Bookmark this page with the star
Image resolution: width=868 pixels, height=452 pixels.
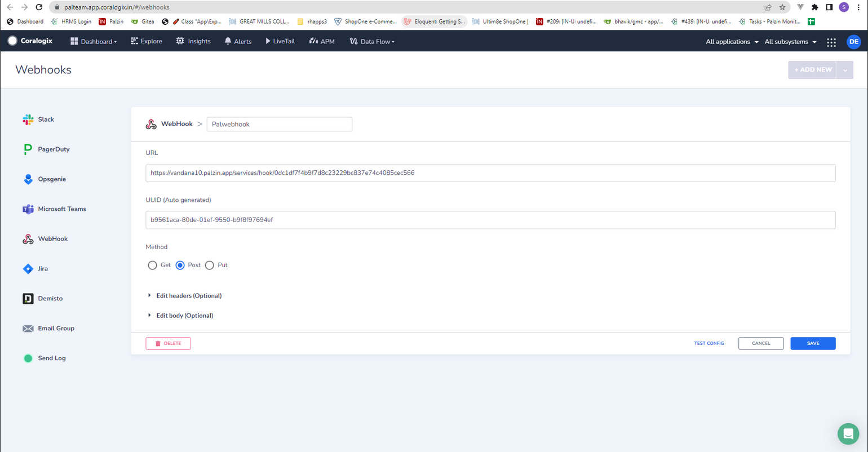782,7
